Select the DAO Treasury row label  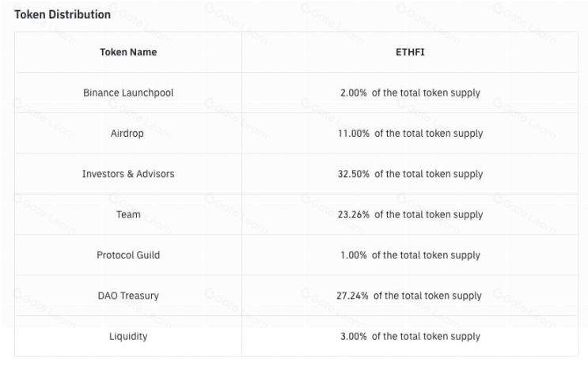[x=128, y=296]
